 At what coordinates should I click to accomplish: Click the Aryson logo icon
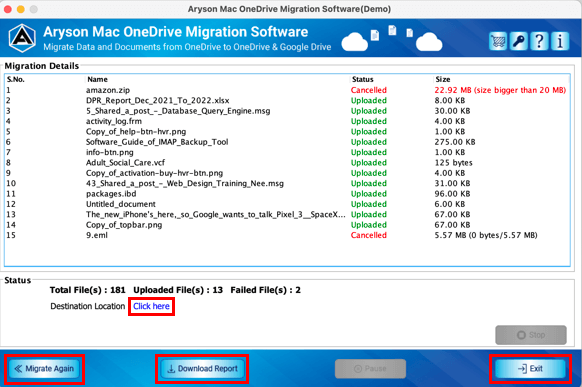(x=22, y=38)
